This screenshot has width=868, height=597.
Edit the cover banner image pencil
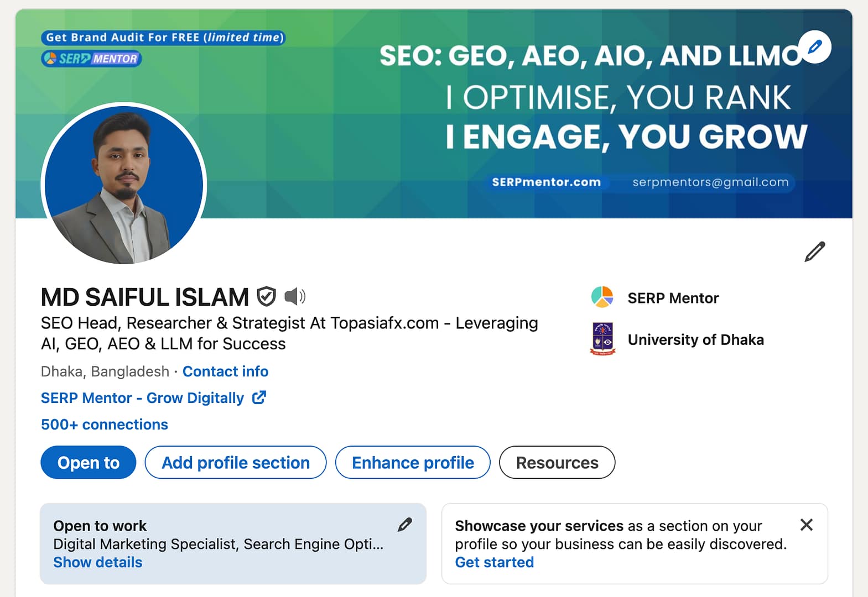coord(814,47)
